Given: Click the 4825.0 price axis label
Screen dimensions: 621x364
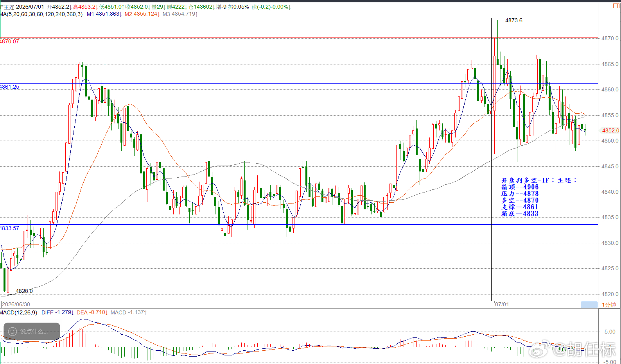Looking at the screenshot, I should [x=610, y=268].
